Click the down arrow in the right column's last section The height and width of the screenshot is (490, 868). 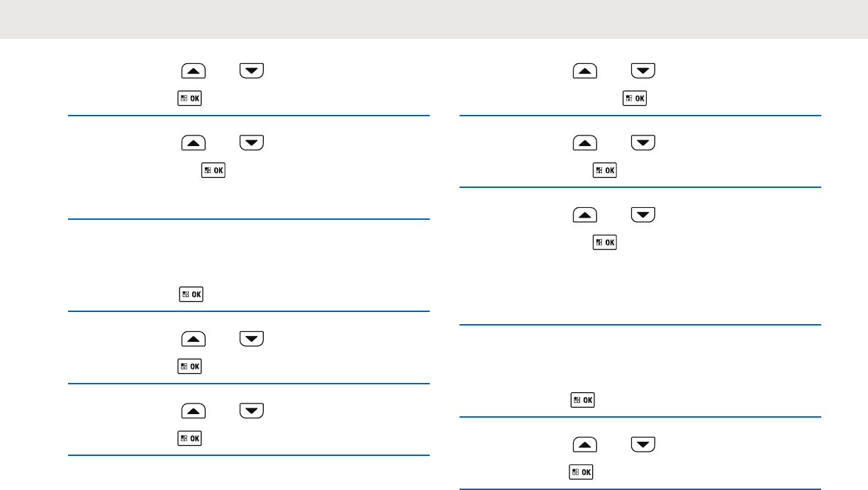643,445
